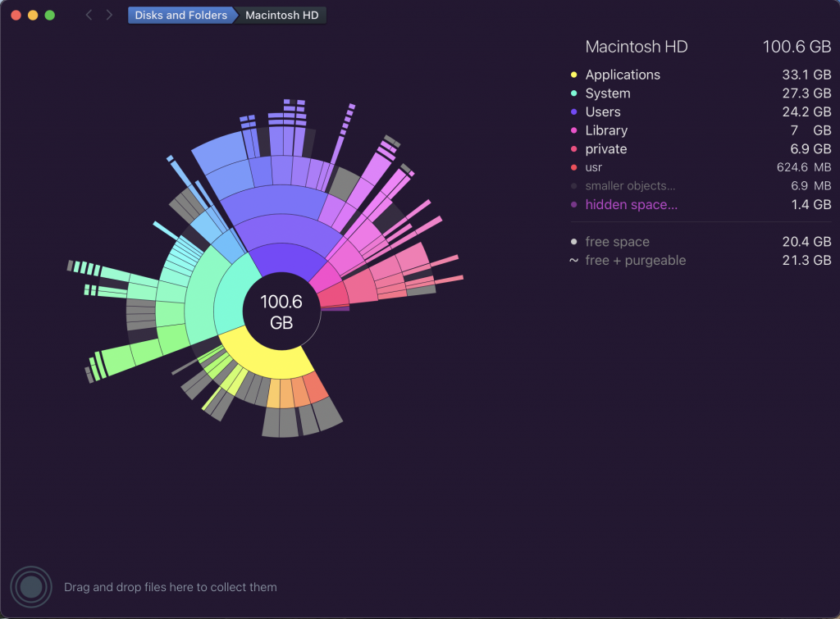Select the private folder row
The height and width of the screenshot is (619, 840).
(701, 149)
